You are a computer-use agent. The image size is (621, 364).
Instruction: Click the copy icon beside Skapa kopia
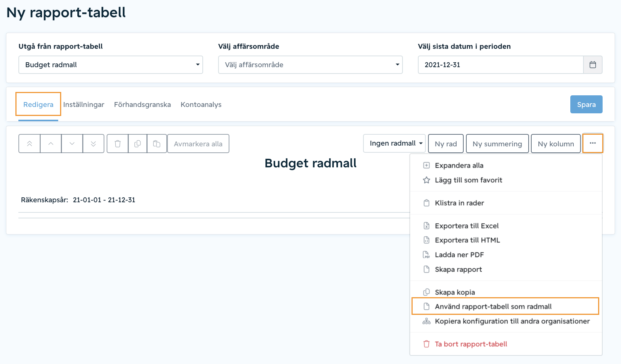coord(427,292)
